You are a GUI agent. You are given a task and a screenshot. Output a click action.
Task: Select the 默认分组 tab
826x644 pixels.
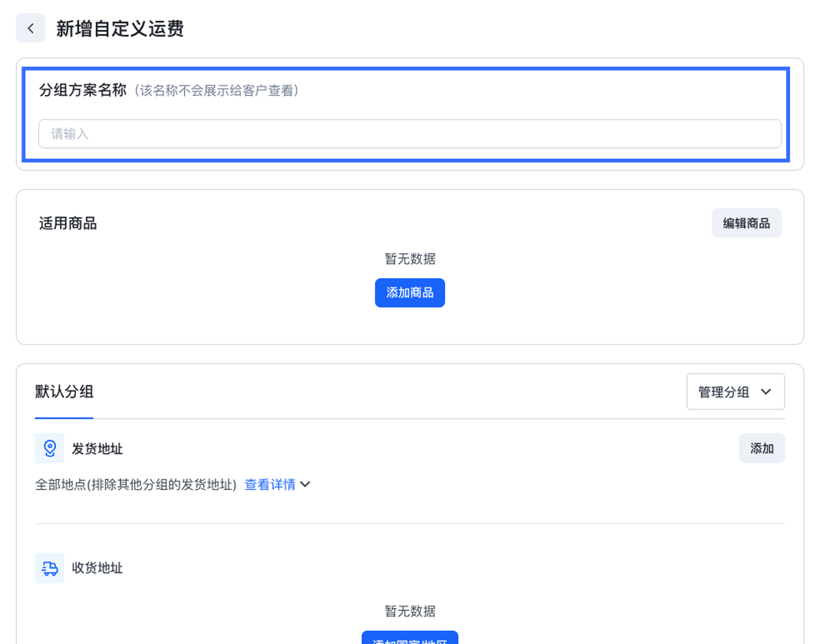pos(64,392)
